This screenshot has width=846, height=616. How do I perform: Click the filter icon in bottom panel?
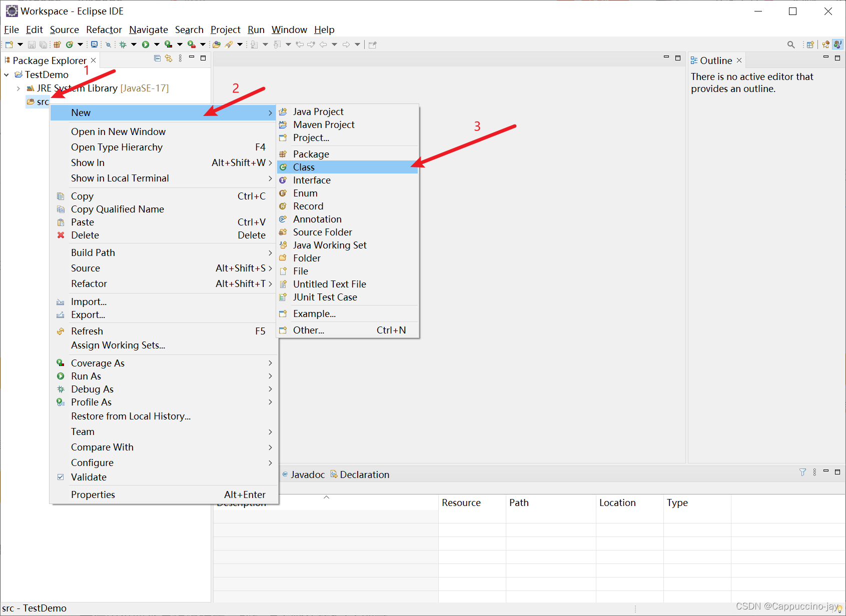coord(802,472)
